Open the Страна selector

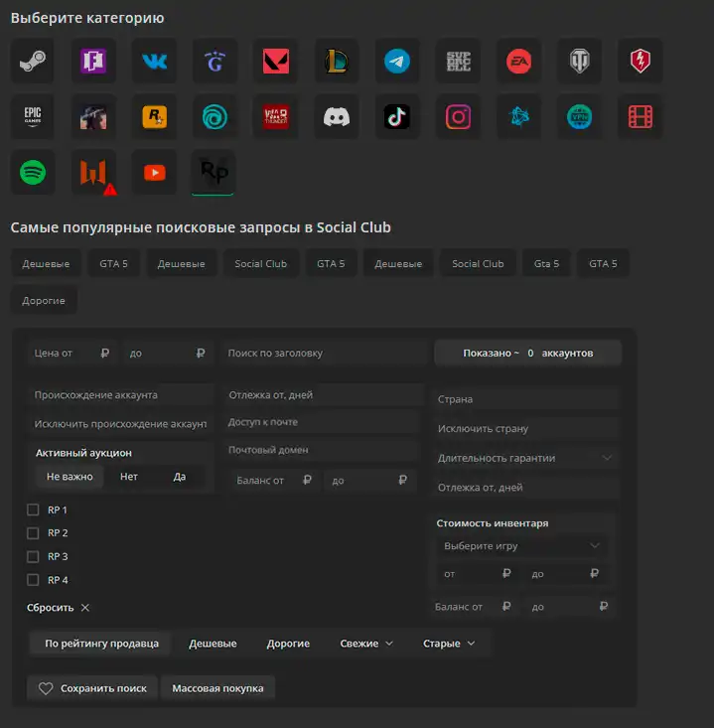pos(525,399)
